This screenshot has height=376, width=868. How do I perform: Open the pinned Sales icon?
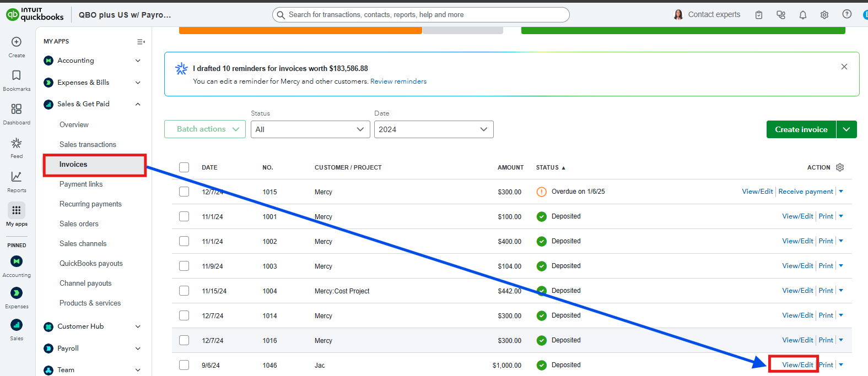[x=17, y=325]
